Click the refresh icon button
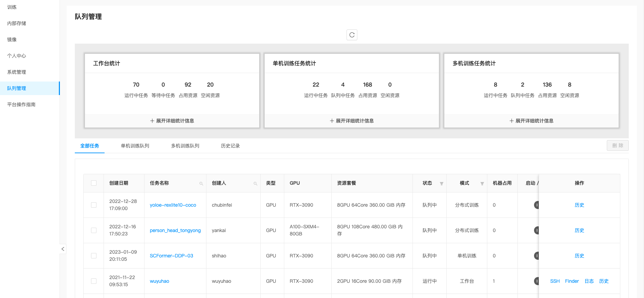Screen dimensions: 644x298 point(352,35)
